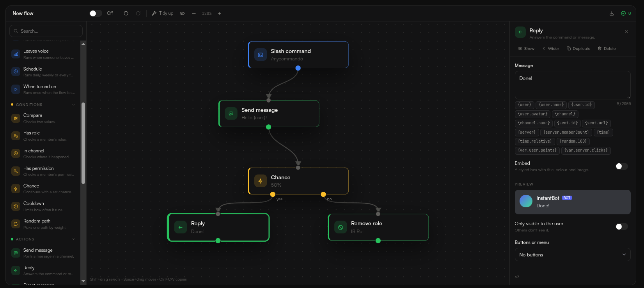Image resolution: width=644 pixels, height=288 pixels.
Task: Select the Chance condition icon in the sidebar
Action: [16, 189]
